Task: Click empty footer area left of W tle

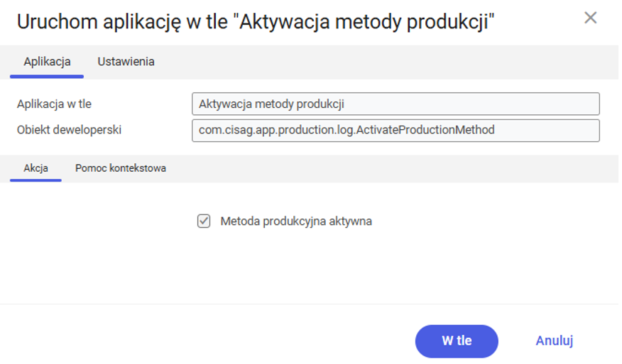Action: [x=213, y=341]
